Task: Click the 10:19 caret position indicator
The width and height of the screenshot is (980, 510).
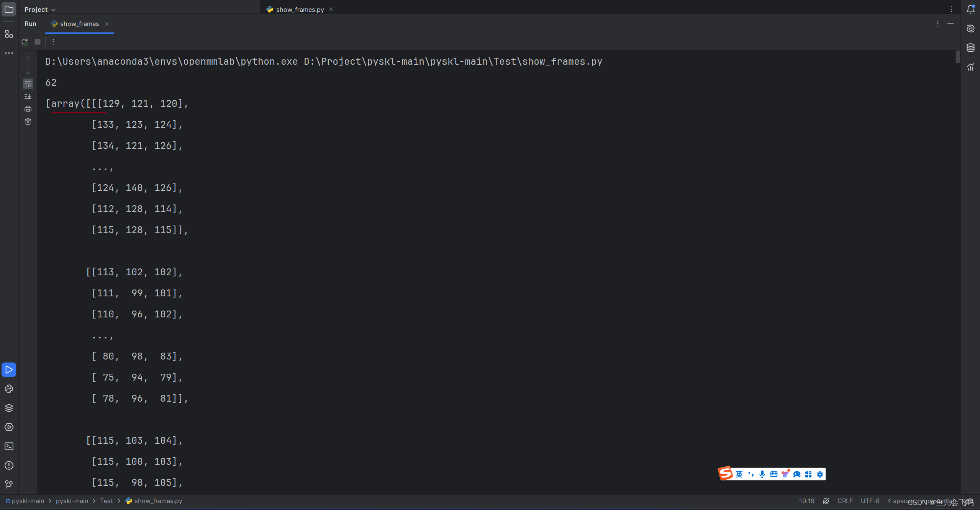Action: pyautogui.click(x=807, y=501)
